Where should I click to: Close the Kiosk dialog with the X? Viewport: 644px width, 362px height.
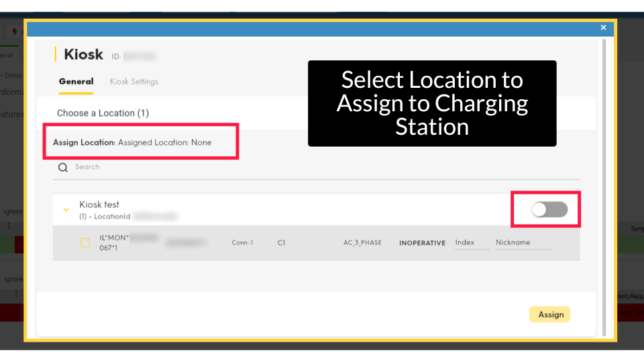coord(603,27)
